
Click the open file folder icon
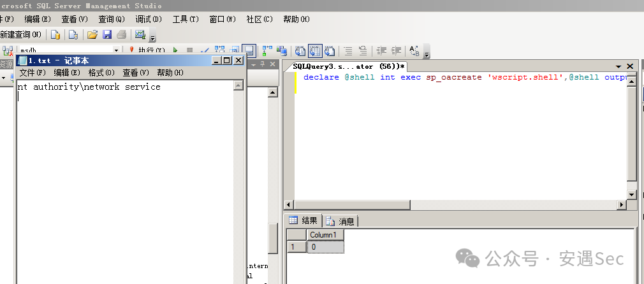(x=92, y=35)
